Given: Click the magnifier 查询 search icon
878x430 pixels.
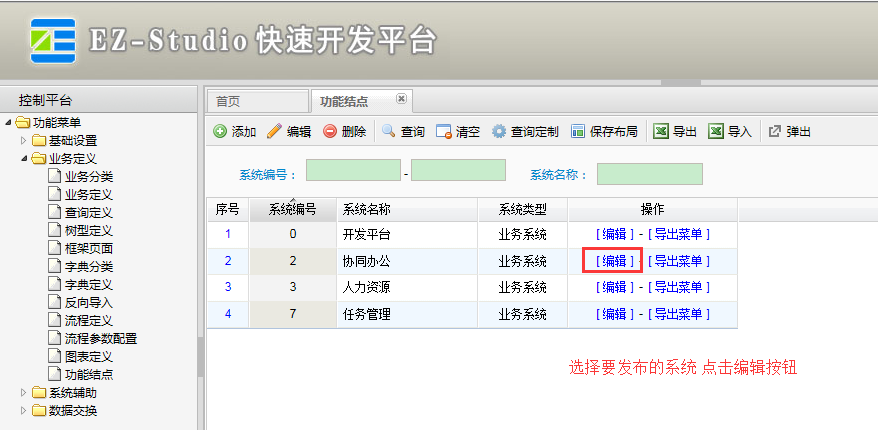Looking at the screenshot, I should coord(389,132).
